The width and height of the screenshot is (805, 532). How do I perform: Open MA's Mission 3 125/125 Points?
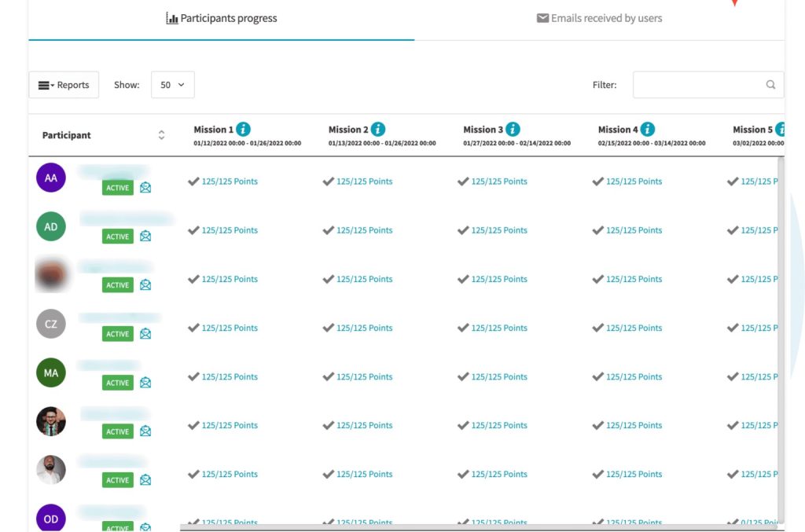(499, 376)
